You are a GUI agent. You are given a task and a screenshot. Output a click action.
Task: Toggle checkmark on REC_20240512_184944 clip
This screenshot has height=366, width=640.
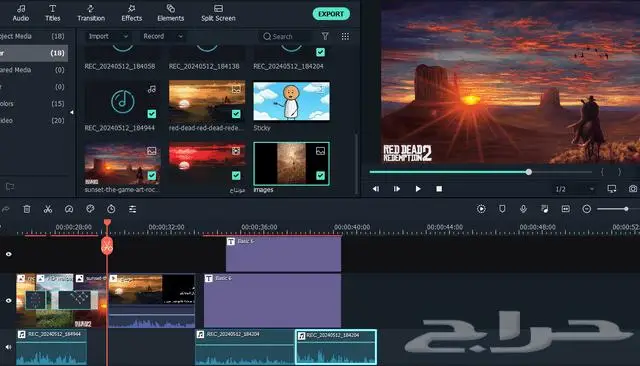pos(152,114)
